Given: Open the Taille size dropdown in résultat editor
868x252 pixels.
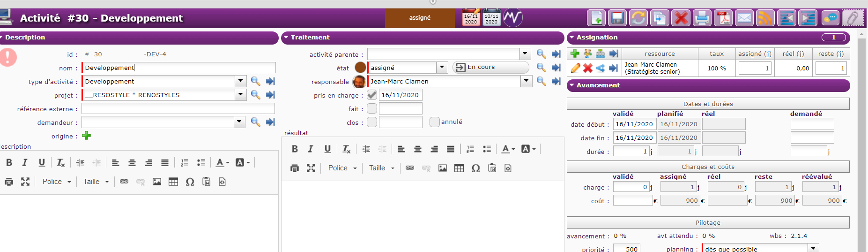Looking at the screenshot, I should point(382,168).
